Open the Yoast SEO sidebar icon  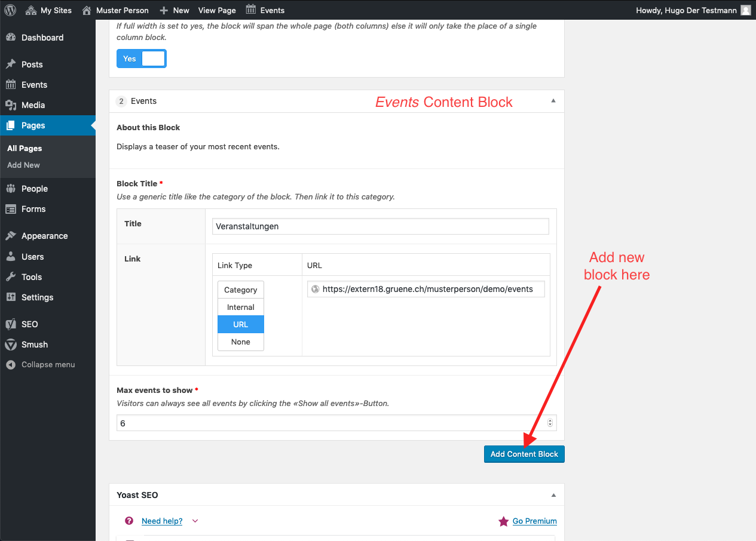pyautogui.click(x=11, y=324)
